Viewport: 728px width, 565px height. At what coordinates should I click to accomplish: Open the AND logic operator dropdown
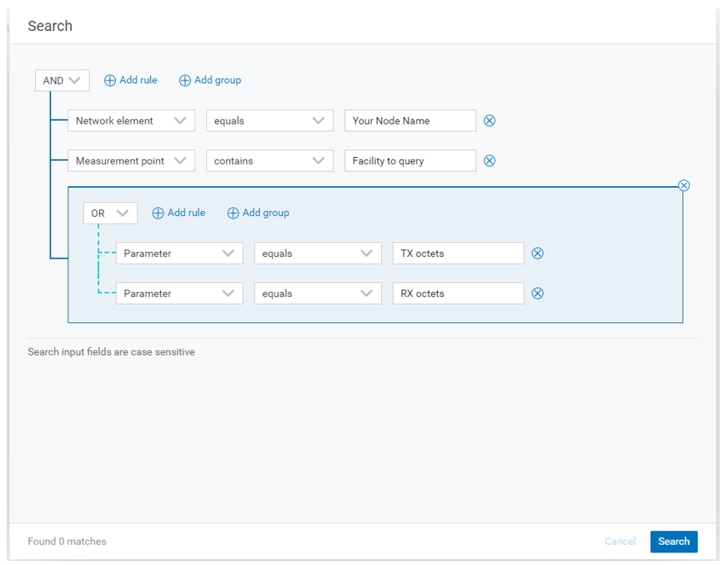(62, 80)
